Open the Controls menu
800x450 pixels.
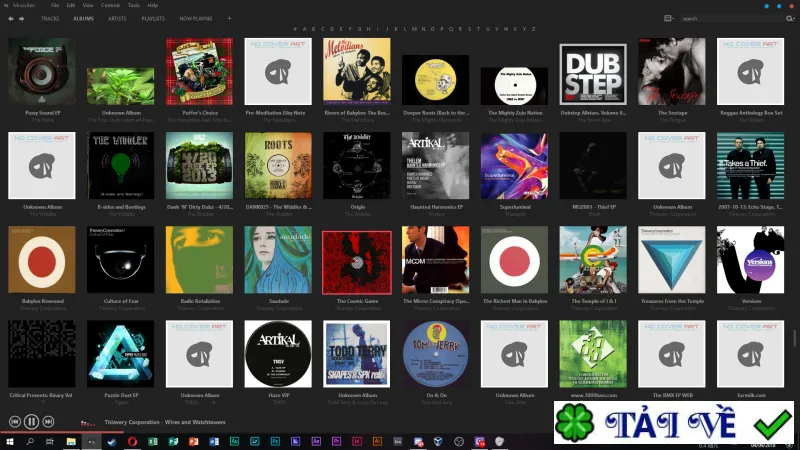[x=110, y=5]
